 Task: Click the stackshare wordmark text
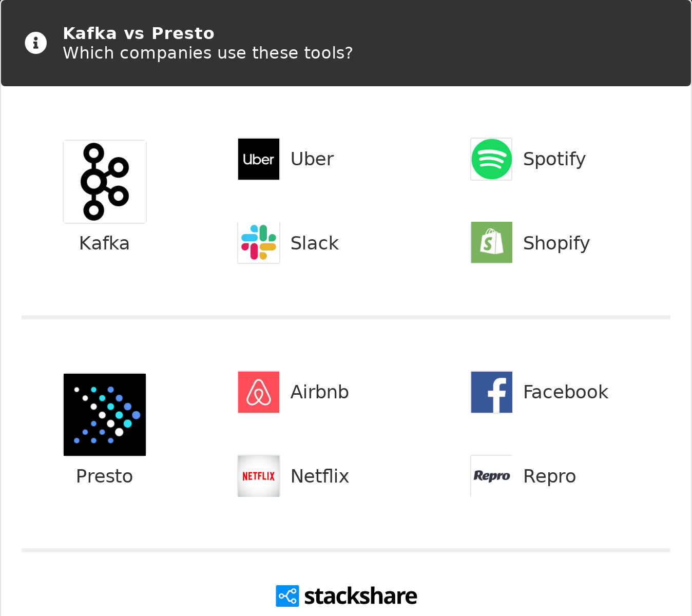pos(360,596)
